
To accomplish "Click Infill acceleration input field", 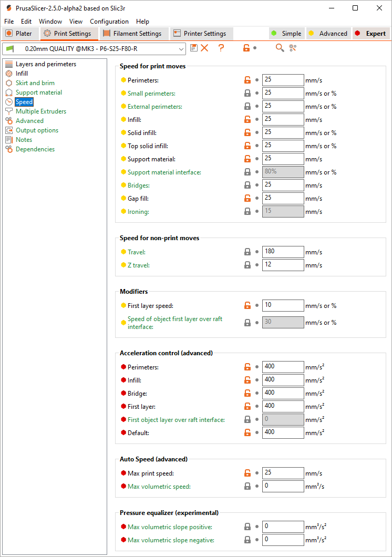I will (x=283, y=380).
